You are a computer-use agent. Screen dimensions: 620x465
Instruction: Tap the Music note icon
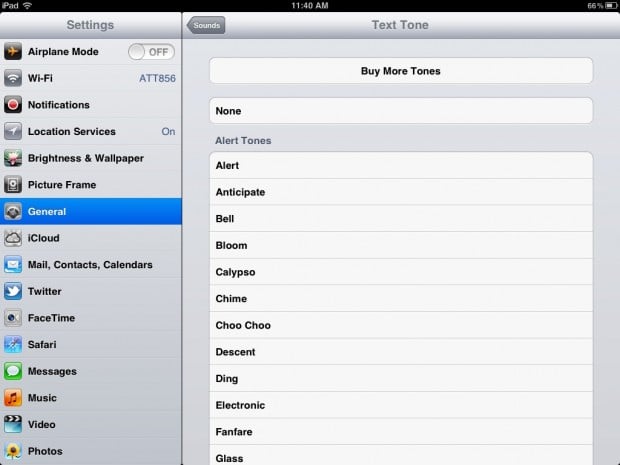click(13, 398)
